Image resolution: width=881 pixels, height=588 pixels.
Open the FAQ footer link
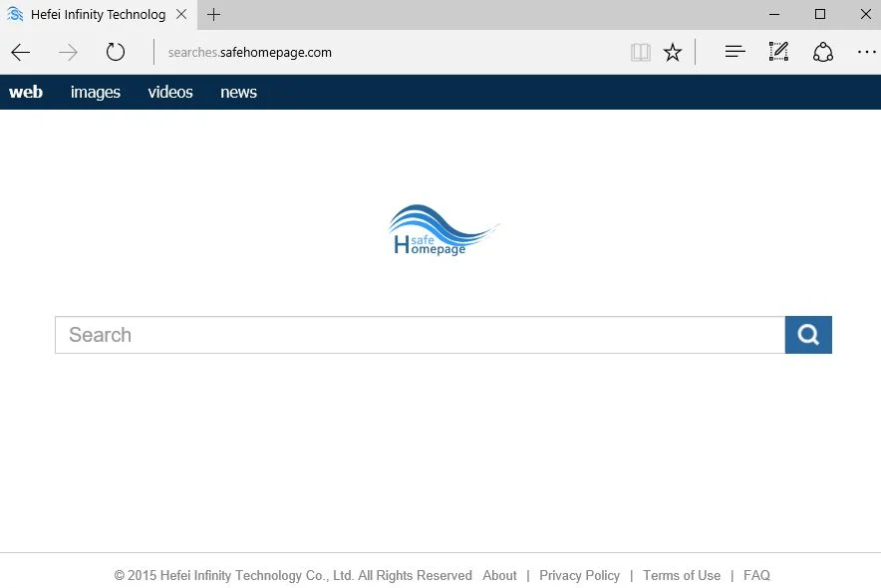tap(756, 575)
